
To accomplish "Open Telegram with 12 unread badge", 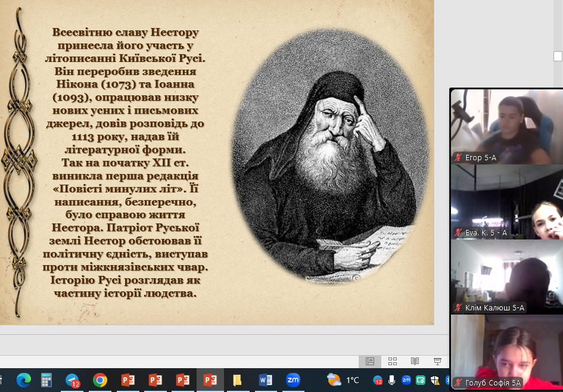I will tap(73, 380).
